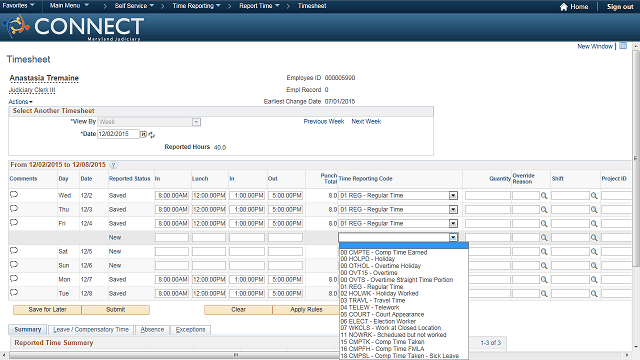The height and width of the screenshot is (360, 640).
Task: Open the Main Menu dropdown
Action: click(69, 6)
